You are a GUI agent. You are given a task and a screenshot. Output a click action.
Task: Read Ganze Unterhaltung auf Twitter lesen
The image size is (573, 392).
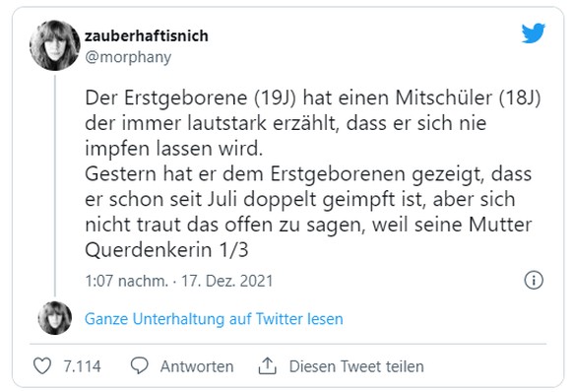pyautogui.click(x=214, y=319)
